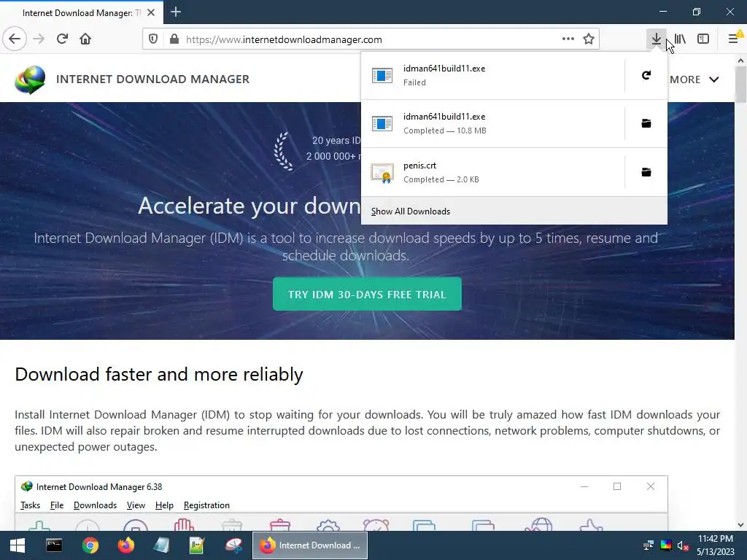Click the 'Failed' status text
Screen dimensions: 747x560
click(x=414, y=82)
